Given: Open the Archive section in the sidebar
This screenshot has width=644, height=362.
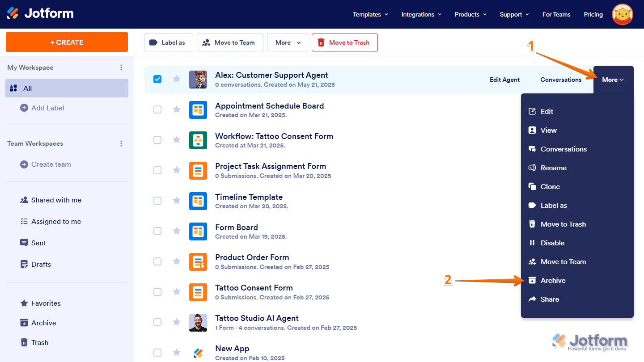Looking at the screenshot, I should click(43, 323).
